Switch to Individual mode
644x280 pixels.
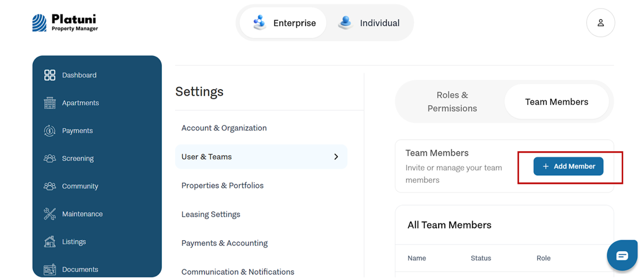369,23
